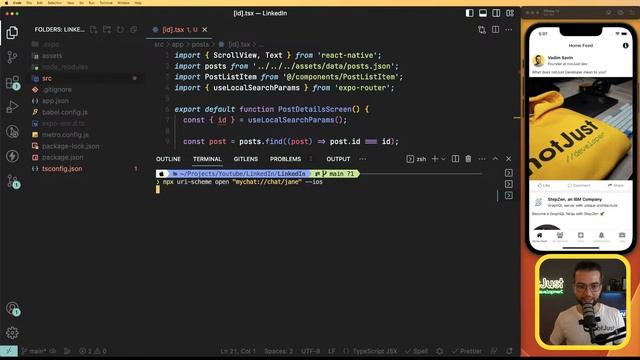
Task: Click the New File icon in explorer header
Action: coord(93,29)
